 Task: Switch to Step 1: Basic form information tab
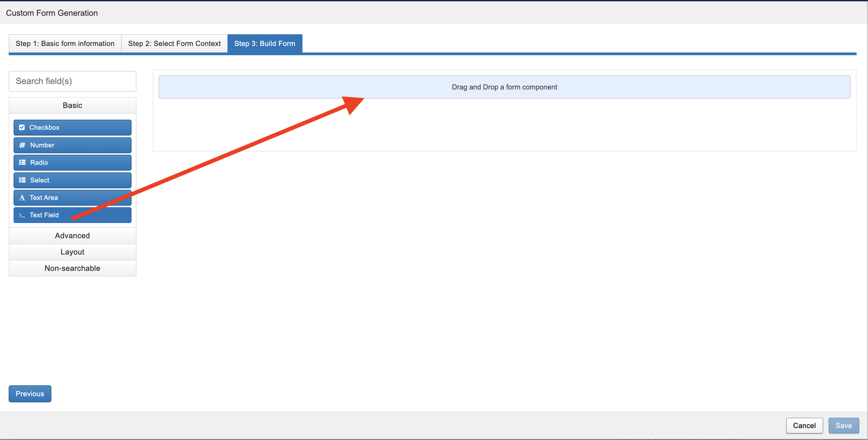tap(65, 44)
